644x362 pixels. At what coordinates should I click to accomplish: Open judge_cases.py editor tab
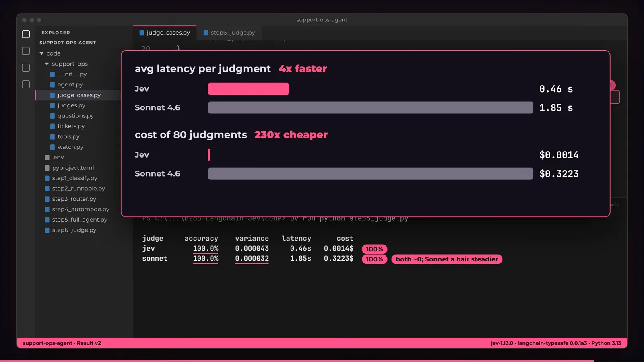(x=165, y=33)
